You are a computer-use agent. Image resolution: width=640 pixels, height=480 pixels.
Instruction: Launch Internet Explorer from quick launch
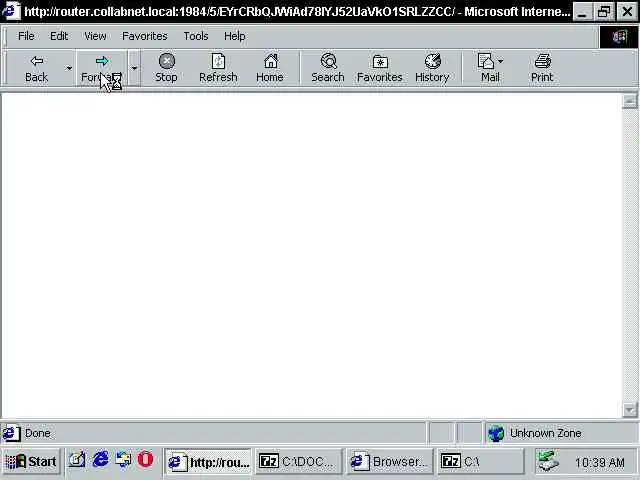100,460
